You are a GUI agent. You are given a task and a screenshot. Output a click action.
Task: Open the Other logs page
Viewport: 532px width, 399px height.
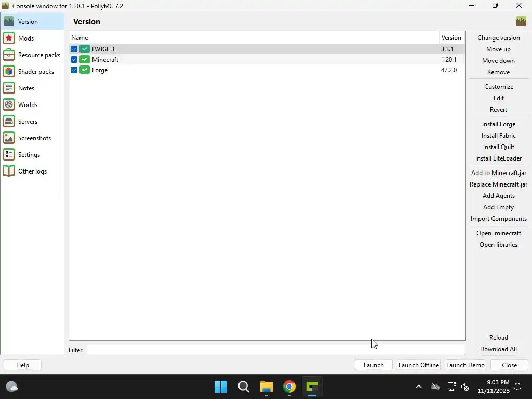coord(33,171)
